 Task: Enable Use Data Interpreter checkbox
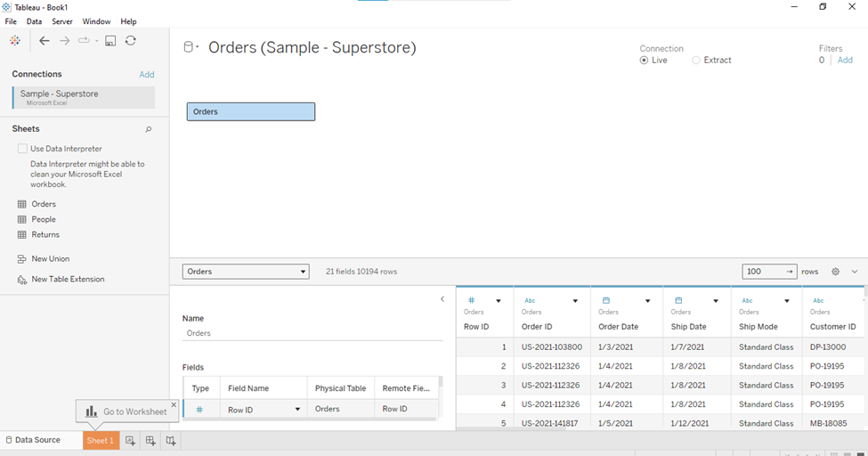pyautogui.click(x=22, y=149)
